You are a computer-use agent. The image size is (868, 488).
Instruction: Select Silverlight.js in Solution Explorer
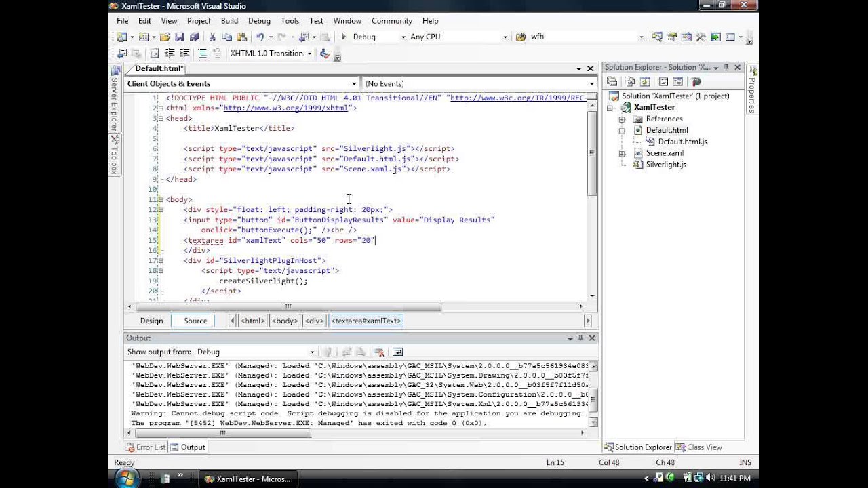pyautogui.click(x=666, y=165)
